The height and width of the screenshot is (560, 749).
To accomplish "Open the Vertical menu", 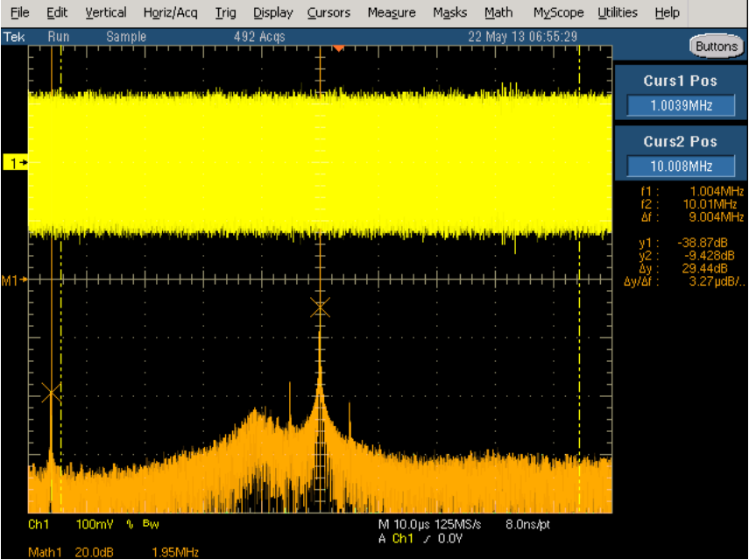I will click(x=106, y=12).
